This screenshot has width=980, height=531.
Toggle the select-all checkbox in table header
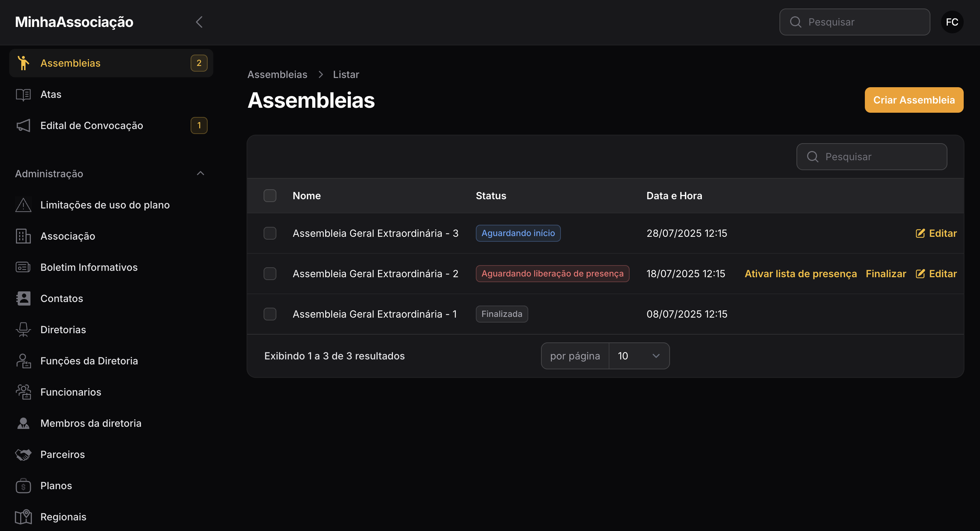270,196
